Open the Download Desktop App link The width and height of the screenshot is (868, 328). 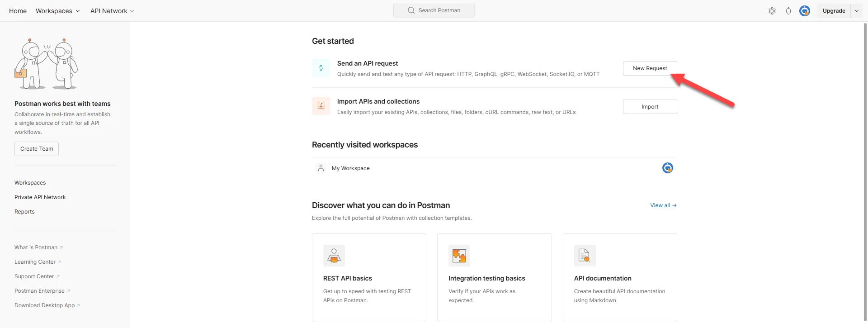(x=47, y=305)
